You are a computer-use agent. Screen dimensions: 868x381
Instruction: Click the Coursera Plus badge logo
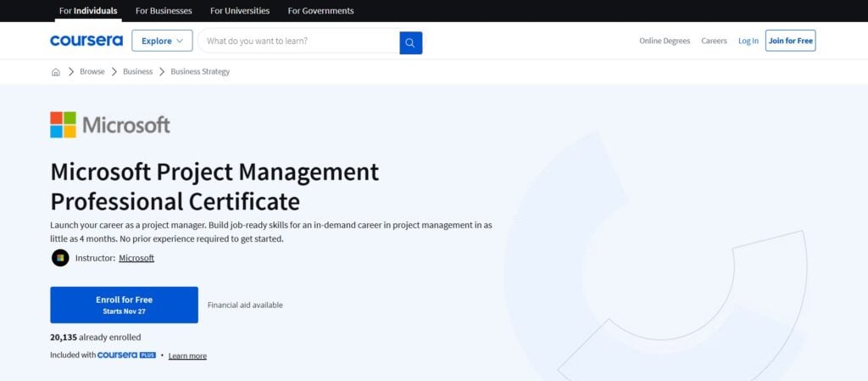pyautogui.click(x=127, y=355)
